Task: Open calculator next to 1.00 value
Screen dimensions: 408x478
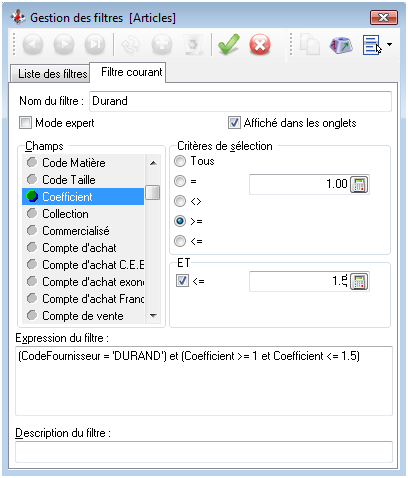Action: (x=359, y=184)
